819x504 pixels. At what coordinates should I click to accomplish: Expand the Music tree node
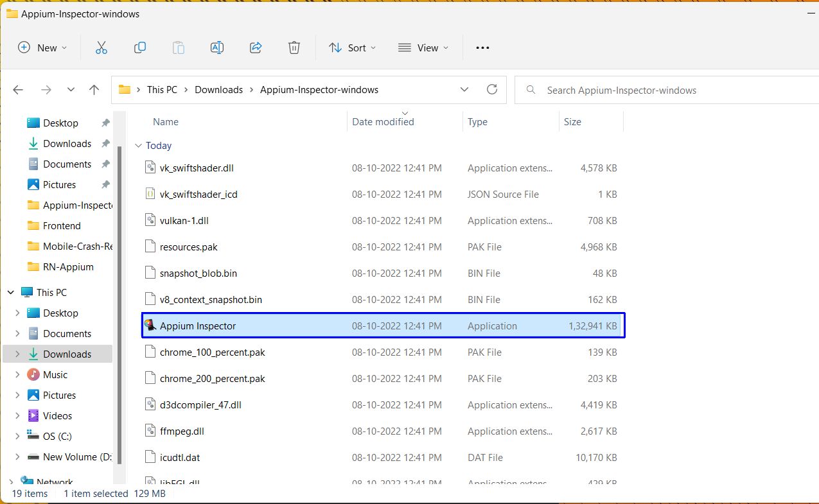pos(17,374)
